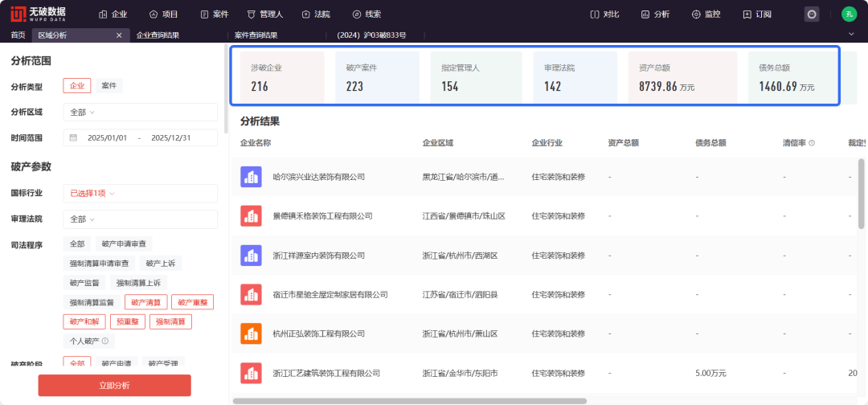Image resolution: width=868 pixels, height=405 pixels.
Task: Expand the 审理法院 dropdown
Action: (140, 219)
